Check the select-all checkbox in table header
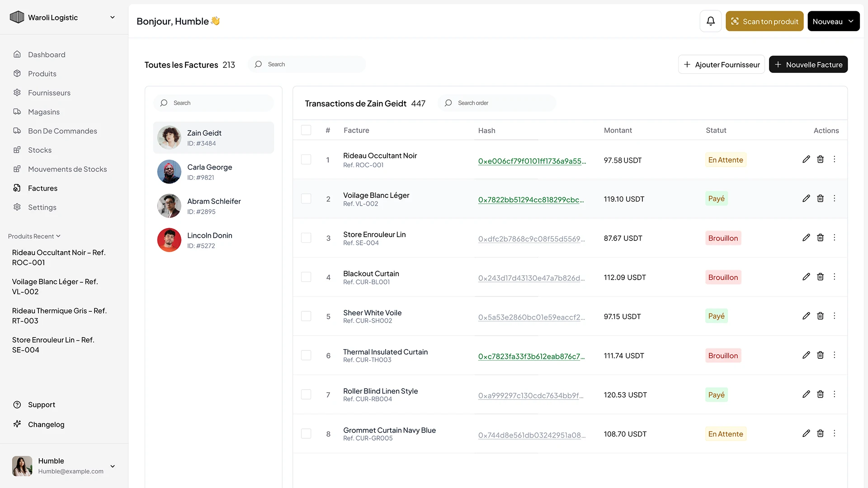This screenshot has height=488, width=868. (x=306, y=130)
